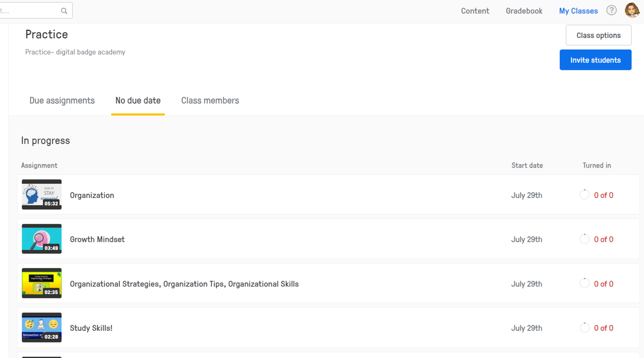Image resolution: width=644 pixels, height=358 pixels.
Task: Select the No due date tab
Action: [138, 100]
